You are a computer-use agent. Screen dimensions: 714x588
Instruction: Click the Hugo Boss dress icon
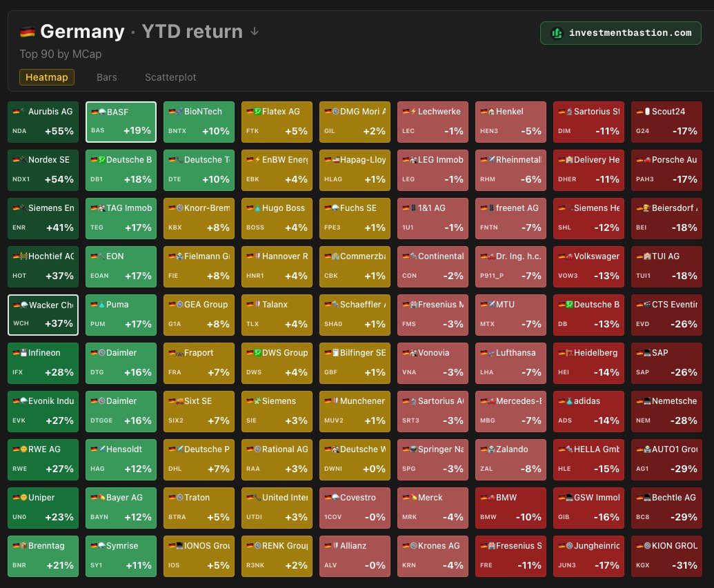pos(258,208)
